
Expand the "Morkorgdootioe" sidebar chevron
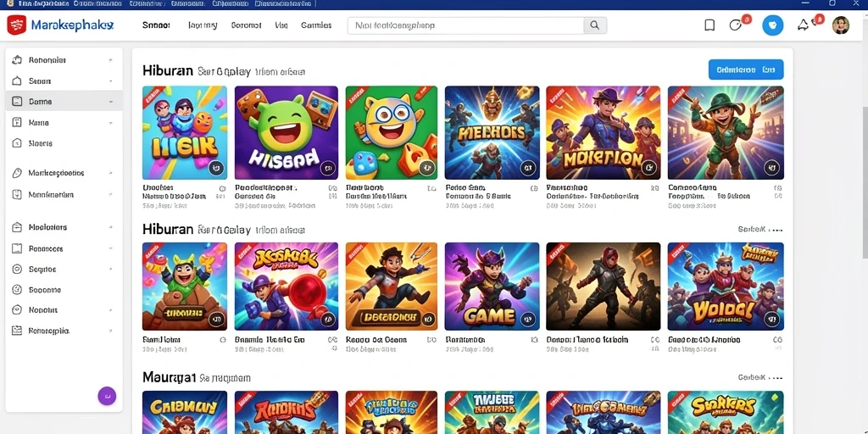point(111,173)
